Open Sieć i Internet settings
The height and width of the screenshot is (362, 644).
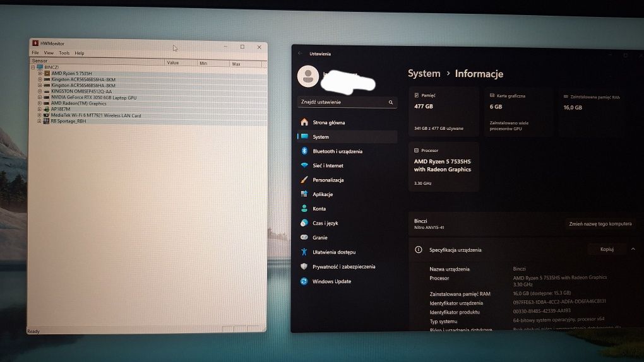347,165
